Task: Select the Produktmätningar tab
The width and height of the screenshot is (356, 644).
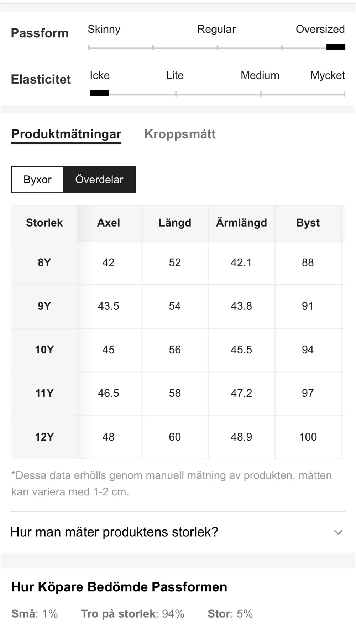Action: click(66, 134)
